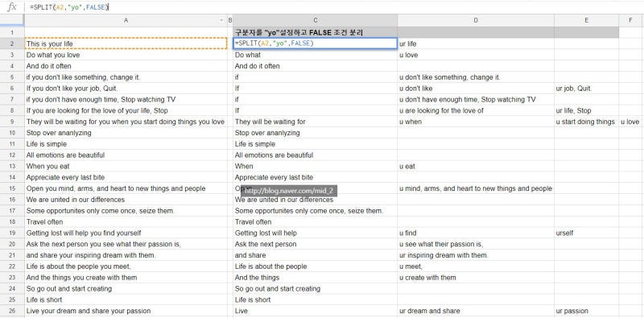Click 'Some opportunites only come once' in column C
Viewport: 644px width, 318px height.
(x=315, y=211)
